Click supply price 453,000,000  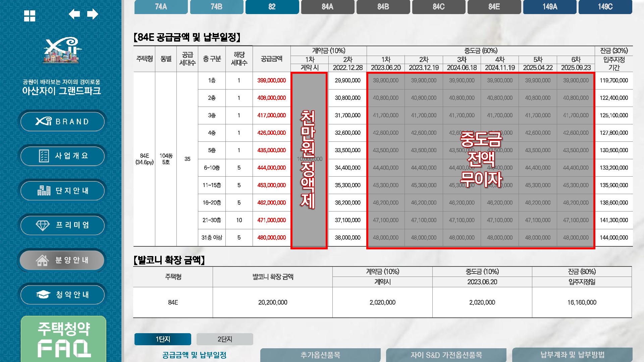pyautogui.click(x=272, y=185)
